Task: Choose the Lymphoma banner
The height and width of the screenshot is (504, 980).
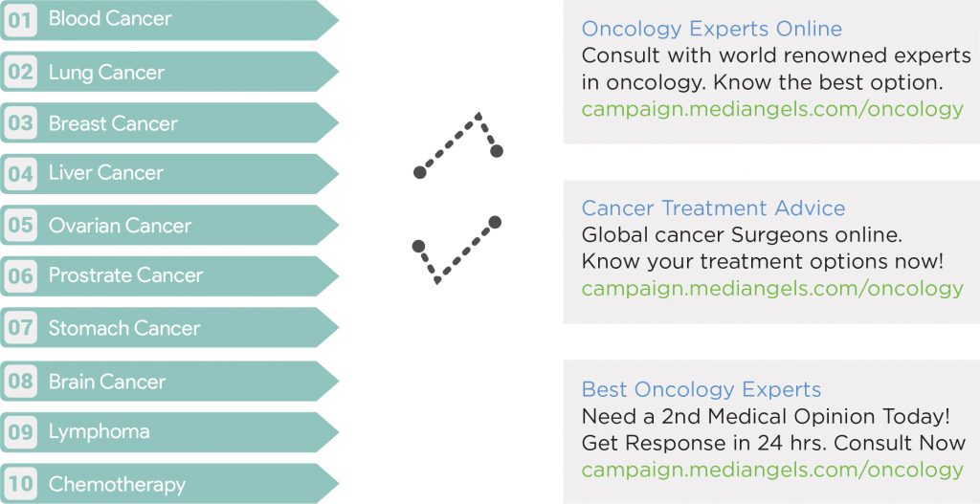Action: [168, 431]
